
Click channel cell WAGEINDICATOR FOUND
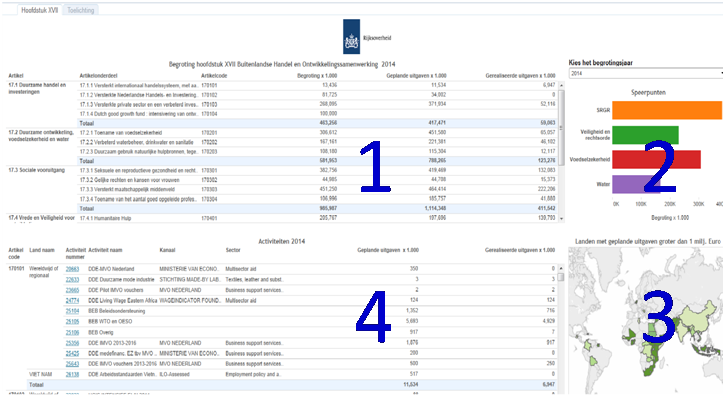tap(190, 301)
